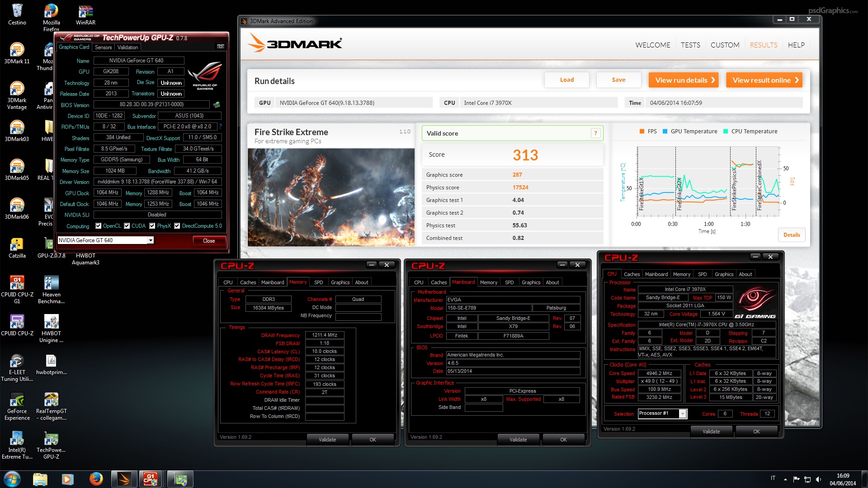Click the IT language indicator in the tray
Viewport: 868px width, 488px height.
pos(773,478)
